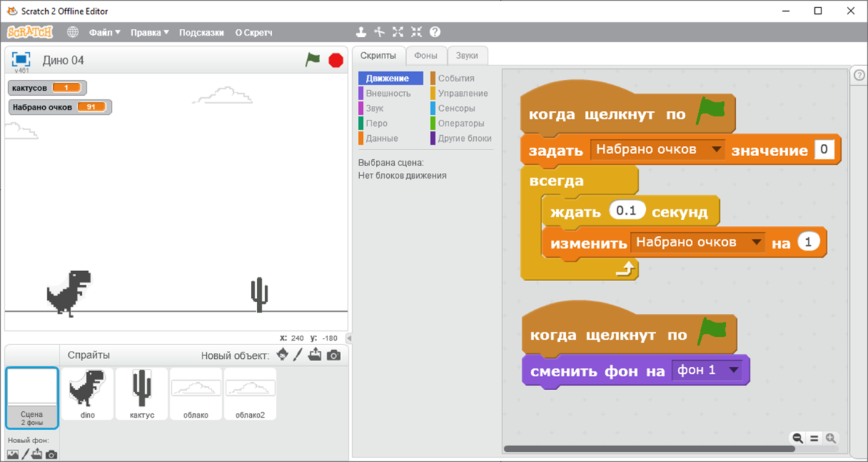Switch to the Скрипты tab

[378, 55]
